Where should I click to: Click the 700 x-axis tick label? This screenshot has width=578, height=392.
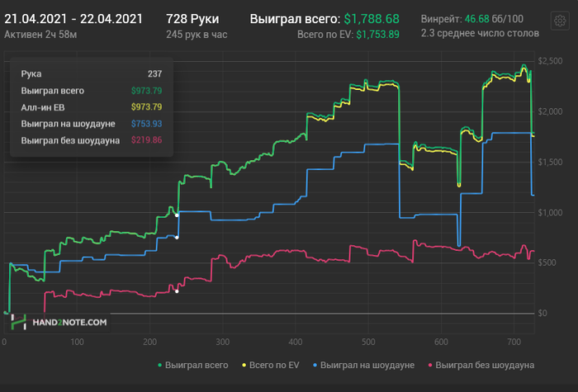pyautogui.click(x=514, y=342)
